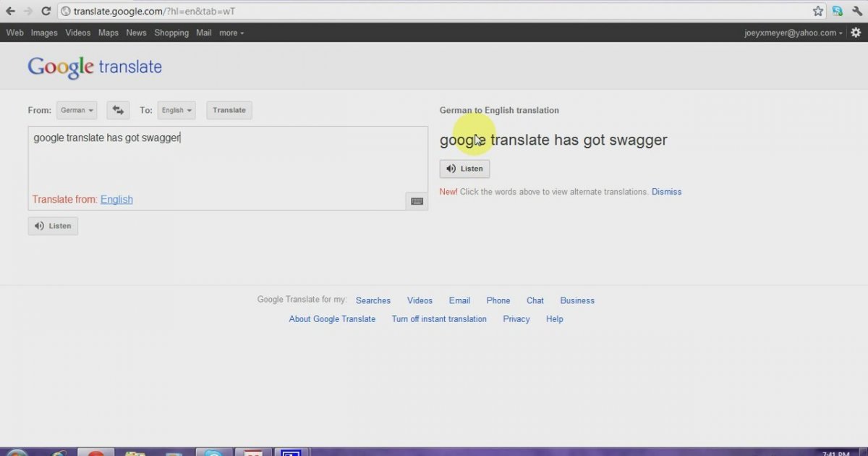Open the Videos link next to Searches

[420, 300]
